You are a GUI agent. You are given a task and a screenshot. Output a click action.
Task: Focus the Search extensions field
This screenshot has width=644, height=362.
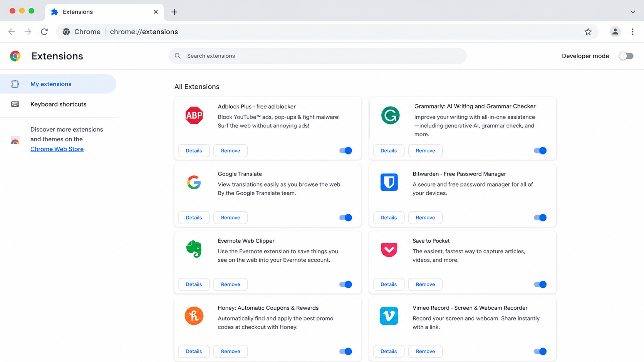(317, 56)
